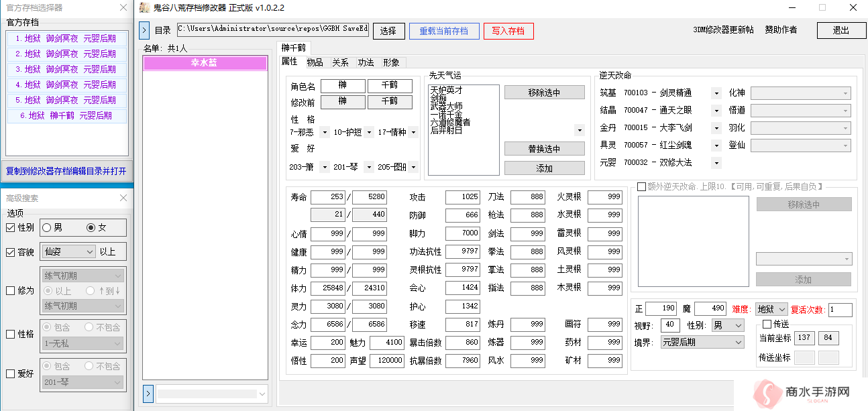Close the 官方存档选择器 panel

pos(123,7)
